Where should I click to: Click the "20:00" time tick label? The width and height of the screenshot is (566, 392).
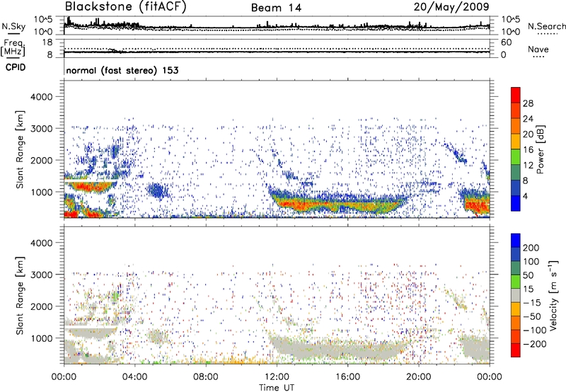click(x=418, y=377)
